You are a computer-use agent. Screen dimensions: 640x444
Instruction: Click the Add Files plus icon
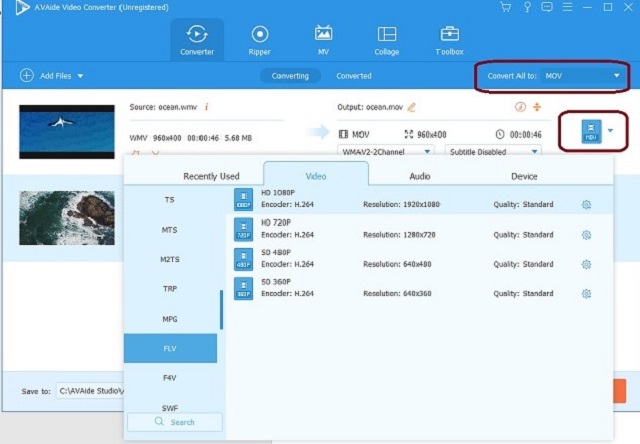click(27, 75)
